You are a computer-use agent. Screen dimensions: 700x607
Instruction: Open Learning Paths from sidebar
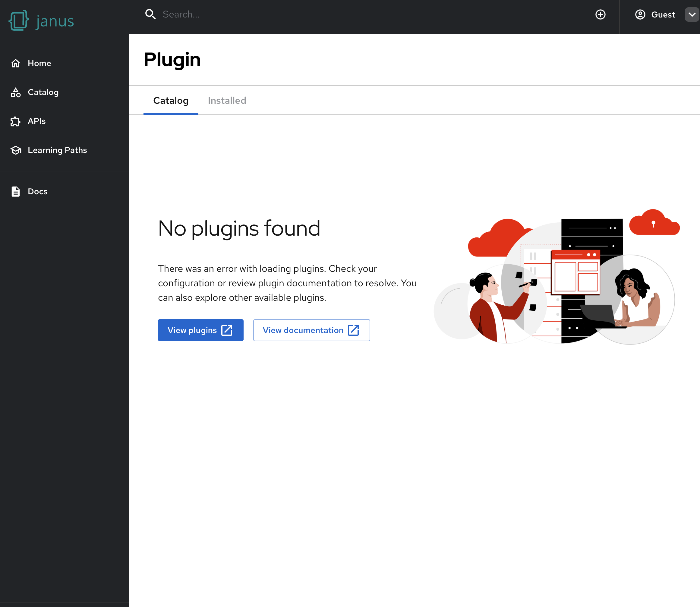coord(57,150)
